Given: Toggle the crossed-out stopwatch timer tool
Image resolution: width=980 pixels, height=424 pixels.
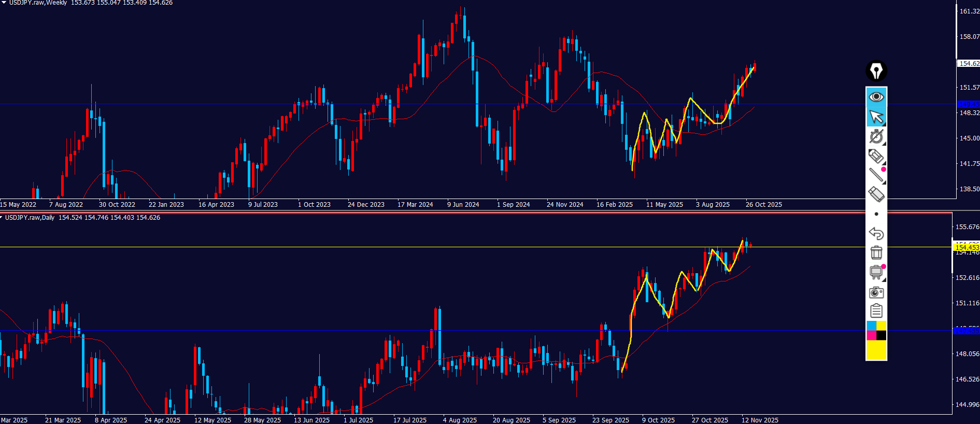Looking at the screenshot, I should pos(876,136).
